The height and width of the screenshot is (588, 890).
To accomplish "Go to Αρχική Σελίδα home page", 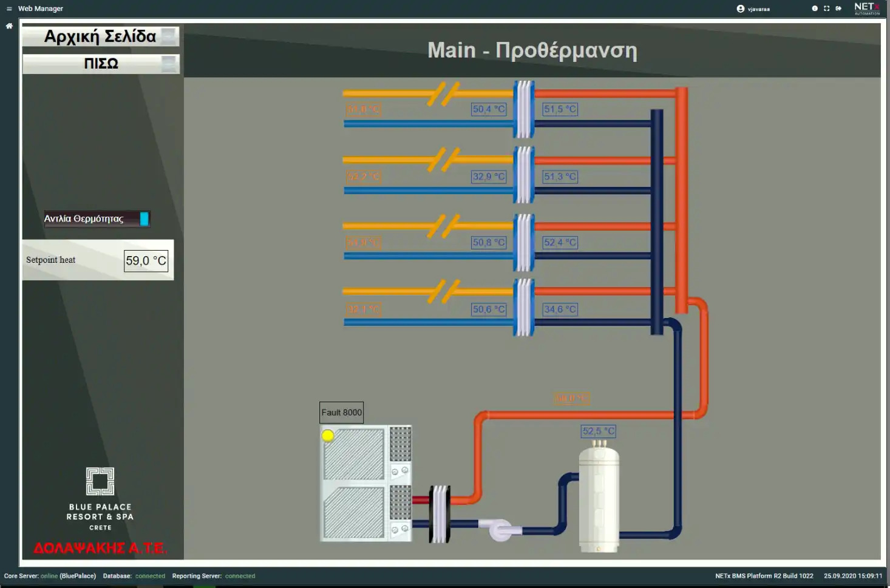I will 101,36.
